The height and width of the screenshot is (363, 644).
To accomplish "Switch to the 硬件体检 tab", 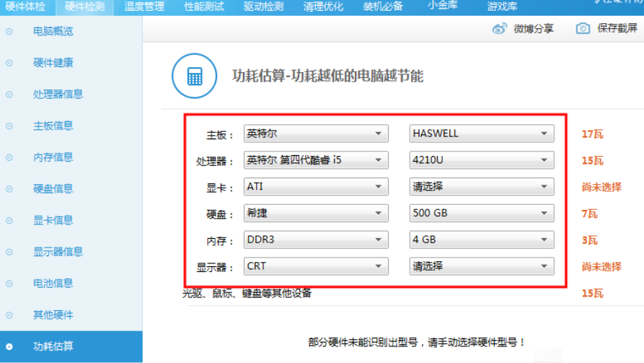I will (x=25, y=6).
